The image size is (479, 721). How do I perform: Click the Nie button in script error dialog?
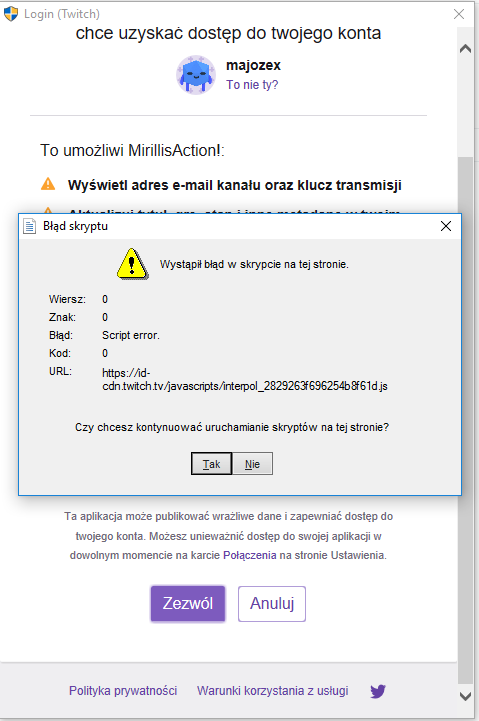pyautogui.click(x=252, y=464)
